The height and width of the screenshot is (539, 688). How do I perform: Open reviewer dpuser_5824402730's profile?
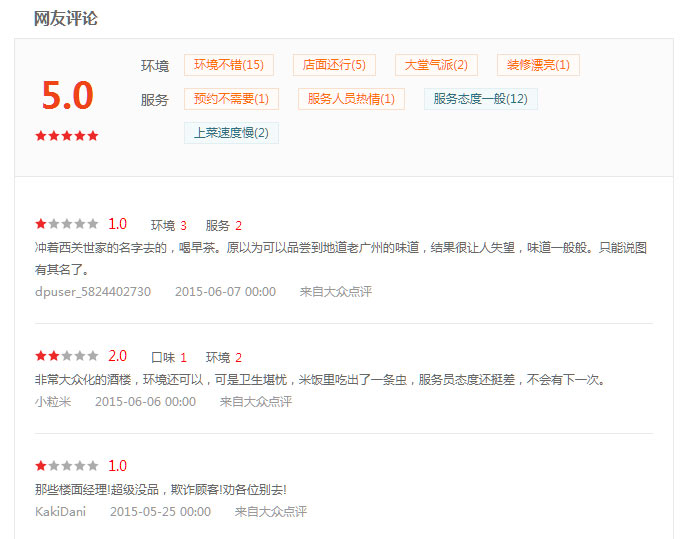click(93, 292)
